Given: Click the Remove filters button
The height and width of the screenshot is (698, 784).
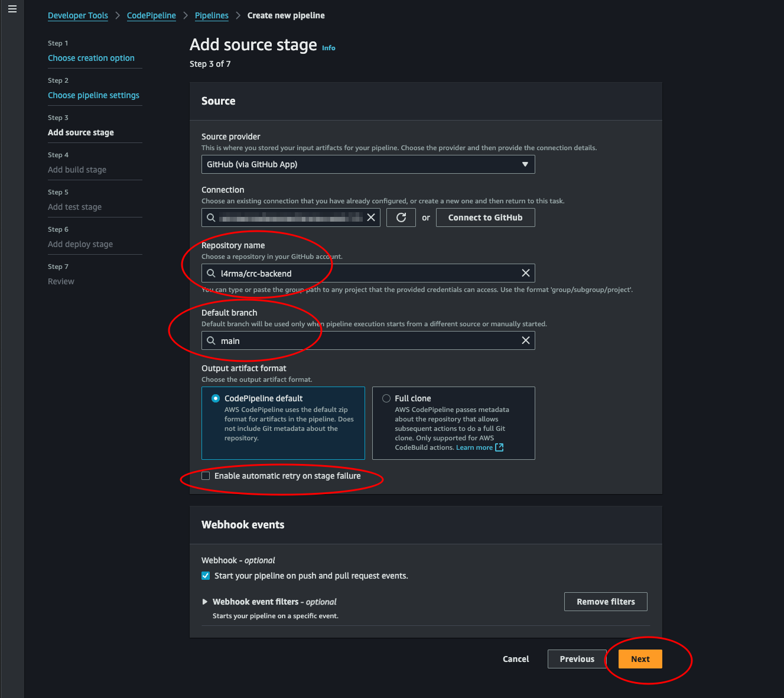Looking at the screenshot, I should point(606,602).
